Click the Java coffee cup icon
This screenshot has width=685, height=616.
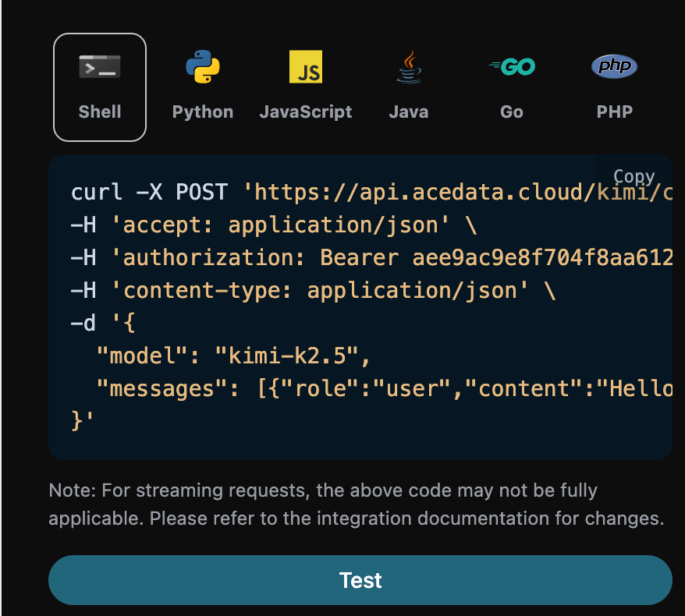pyautogui.click(x=409, y=67)
